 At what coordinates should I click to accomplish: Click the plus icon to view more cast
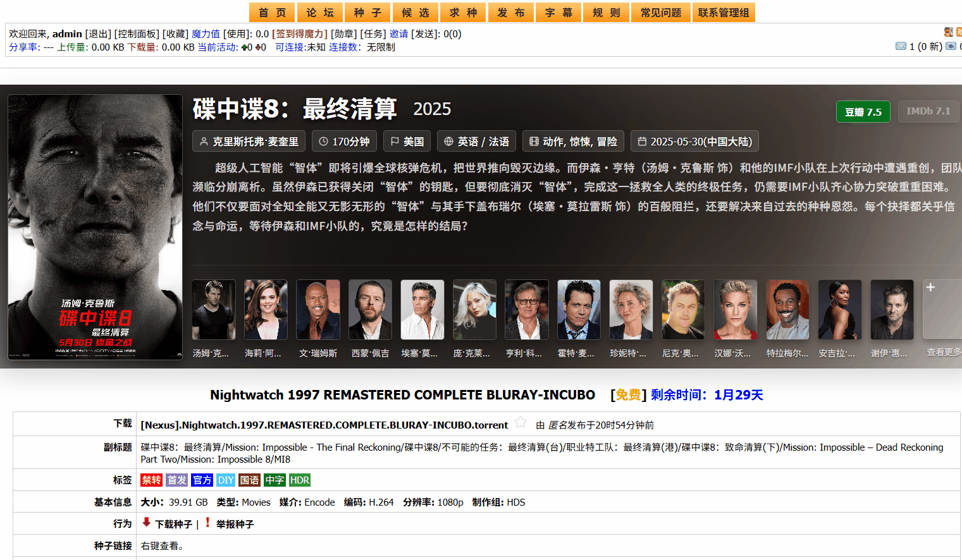point(930,288)
